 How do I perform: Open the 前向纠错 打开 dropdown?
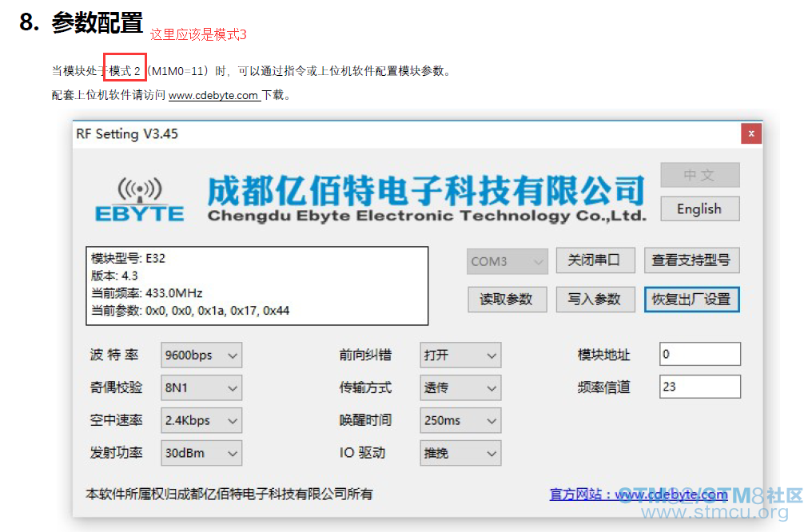pyautogui.click(x=460, y=355)
